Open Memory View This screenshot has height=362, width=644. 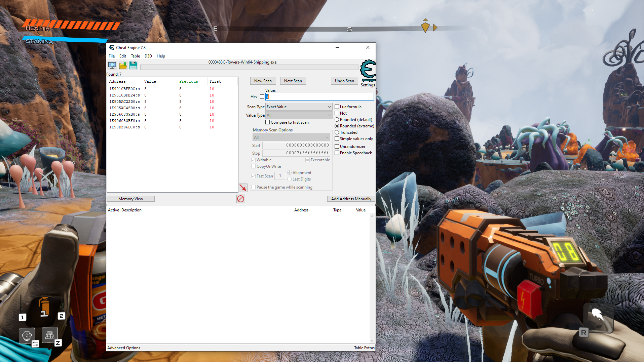tap(130, 199)
